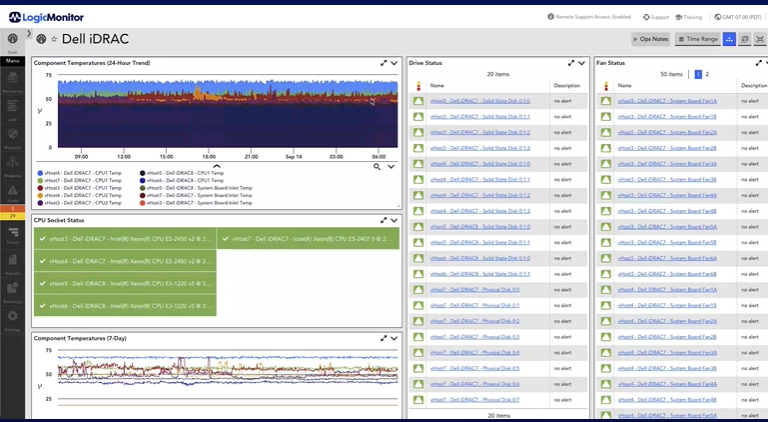This screenshot has height=422, width=768.
Task: Maximize the Drive Status widget
Action: click(570, 63)
